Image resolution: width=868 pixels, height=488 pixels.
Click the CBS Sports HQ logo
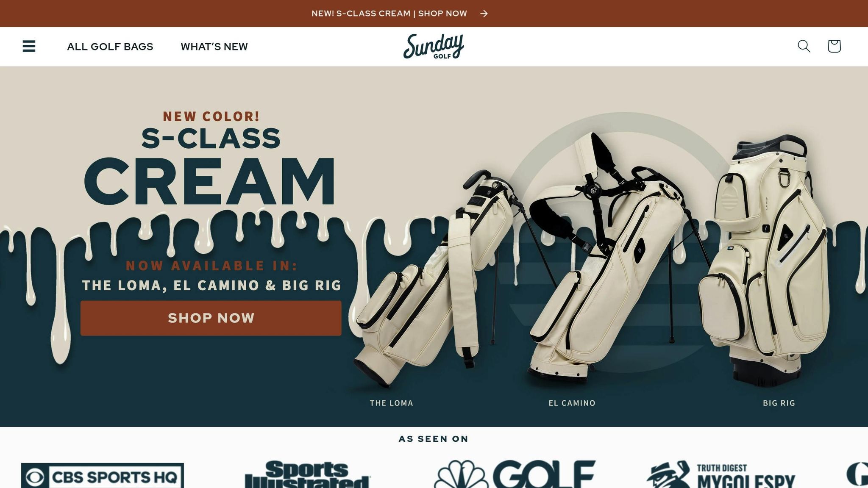point(103,476)
